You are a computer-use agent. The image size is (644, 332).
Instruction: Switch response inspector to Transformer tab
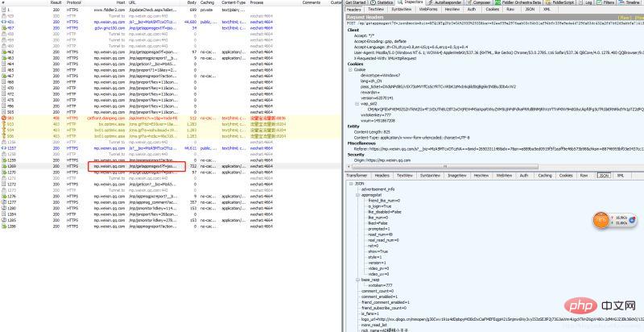point(357,176)
